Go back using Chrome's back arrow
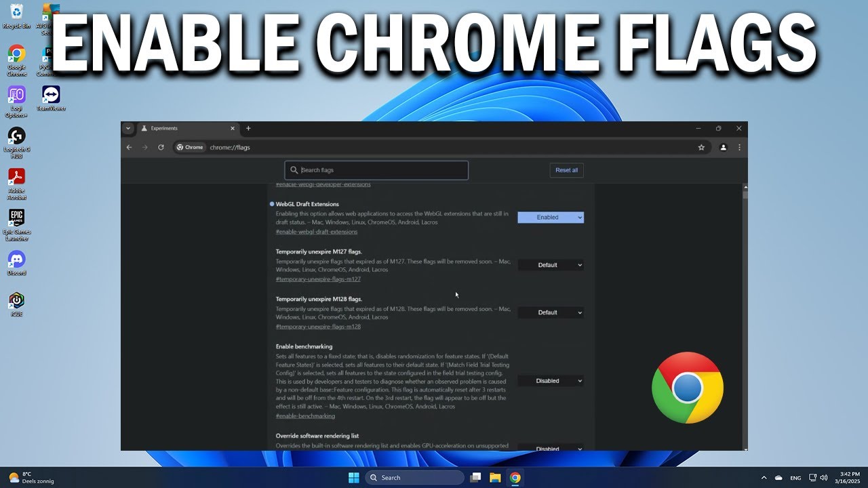The width and height of the screenshot is (868, 488). pos(130,147)
